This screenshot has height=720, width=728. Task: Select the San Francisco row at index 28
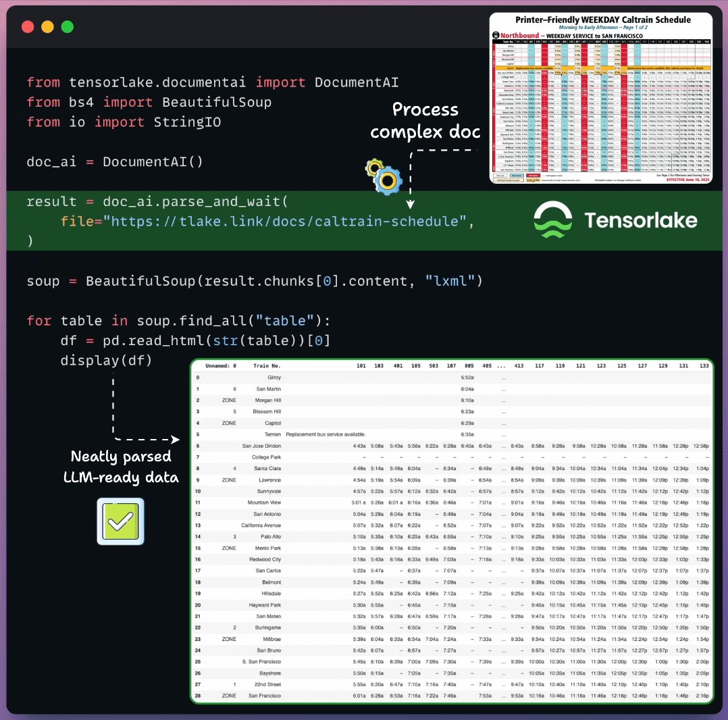pyautogui.click(x=261, y=695)
